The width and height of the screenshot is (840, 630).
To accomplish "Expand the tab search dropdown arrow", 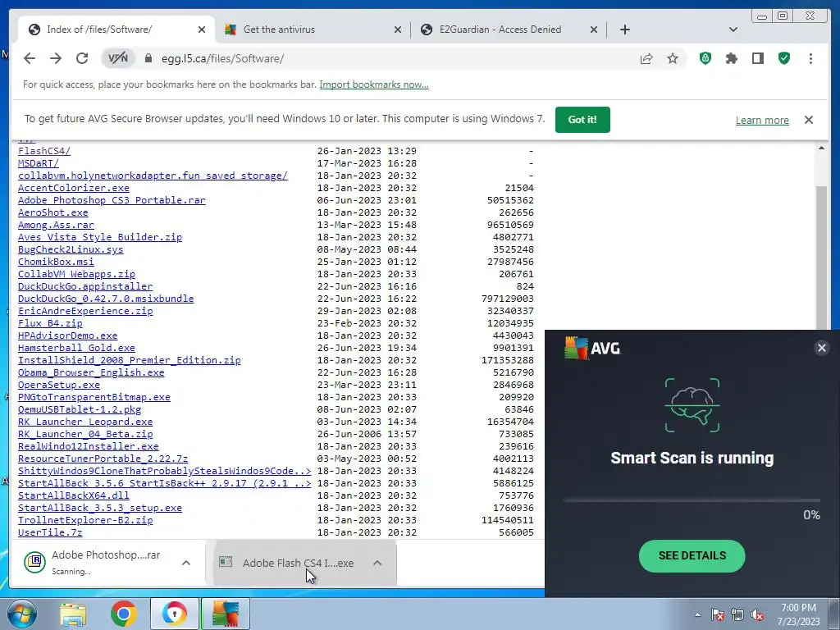I will [x=733, y=30].
